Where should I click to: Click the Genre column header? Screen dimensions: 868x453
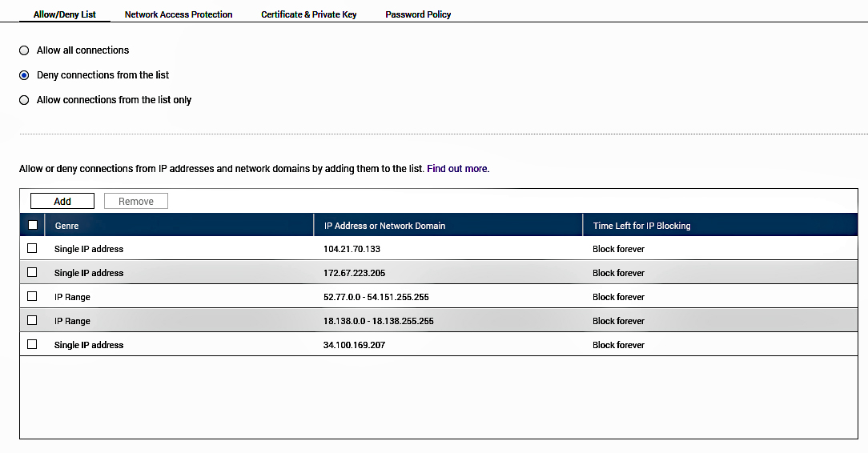coord(67,226)
